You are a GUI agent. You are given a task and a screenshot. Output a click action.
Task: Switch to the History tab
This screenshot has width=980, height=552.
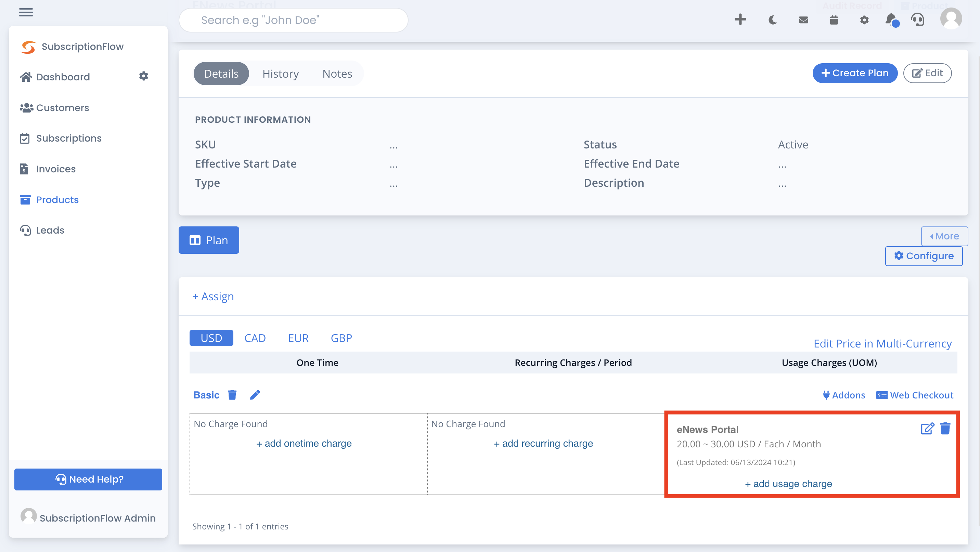click(280, 74)
